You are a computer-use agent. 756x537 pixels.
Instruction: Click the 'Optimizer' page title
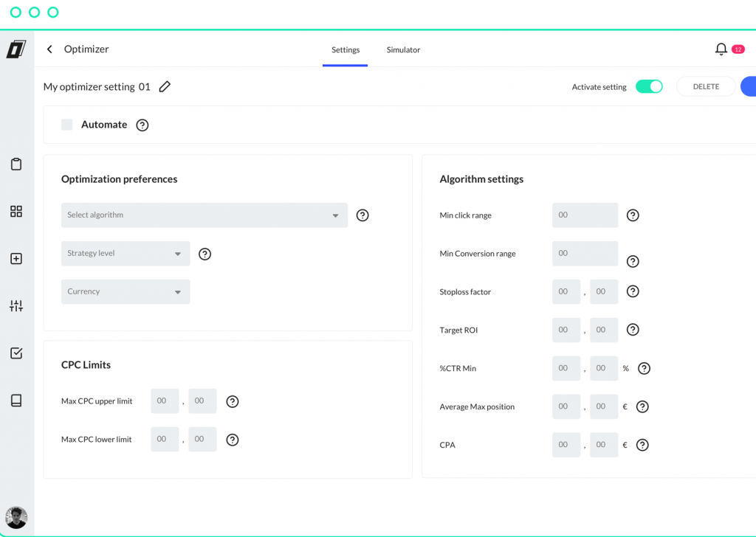(x=86, y=49)
